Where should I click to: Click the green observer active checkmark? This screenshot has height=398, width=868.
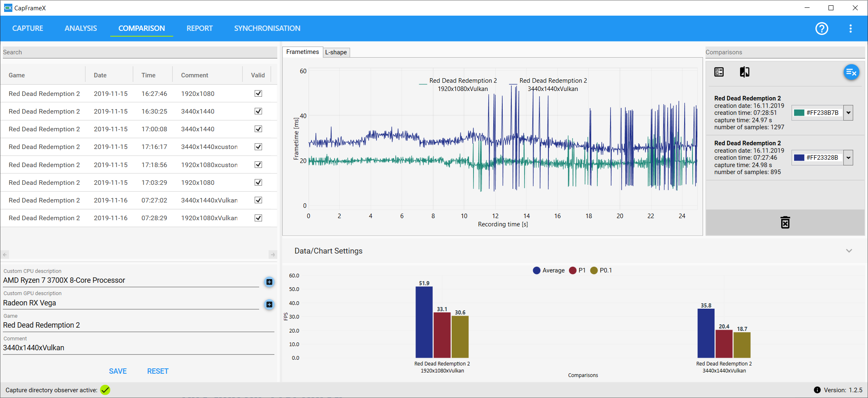pyautogui.click(x=105, y=390)
